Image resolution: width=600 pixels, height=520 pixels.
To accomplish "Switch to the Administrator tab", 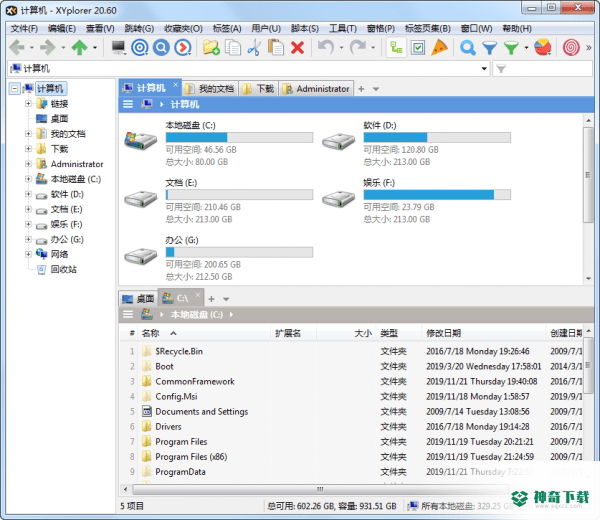I will (x=316, y=89).
